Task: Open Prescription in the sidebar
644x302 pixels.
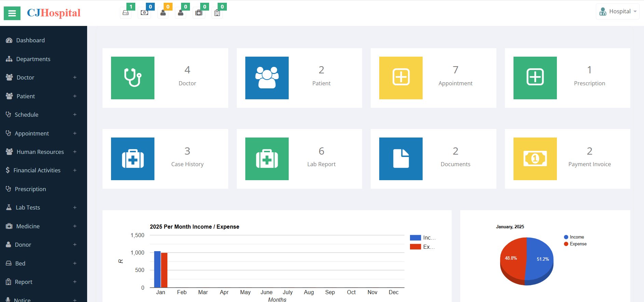Action: click(x=30, y=189)
